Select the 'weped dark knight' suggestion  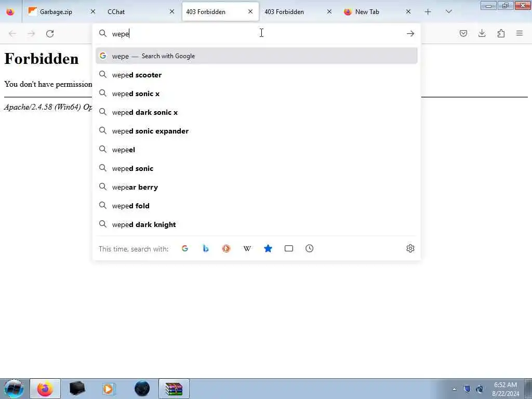pyautogui.click(x=257, y=224)
